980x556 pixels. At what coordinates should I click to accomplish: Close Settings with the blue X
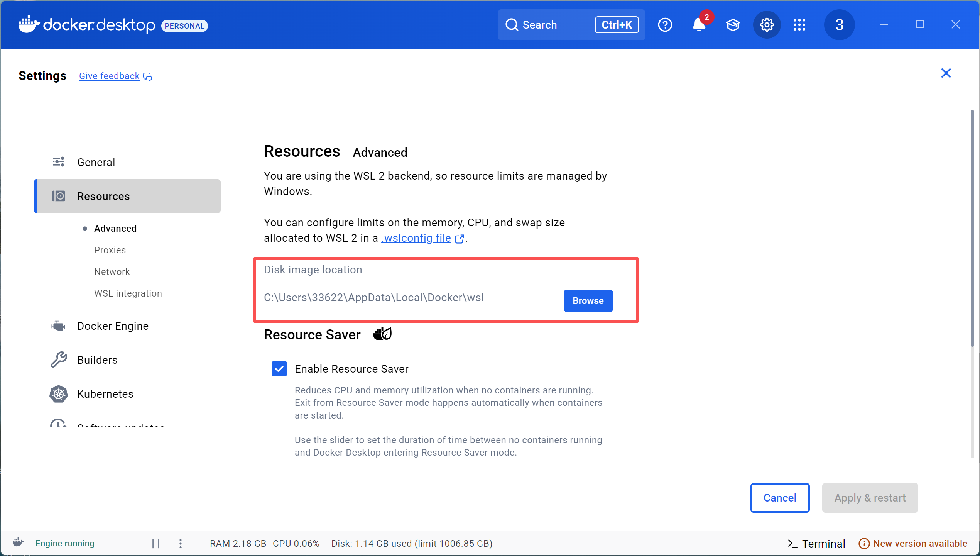point(946,73)
